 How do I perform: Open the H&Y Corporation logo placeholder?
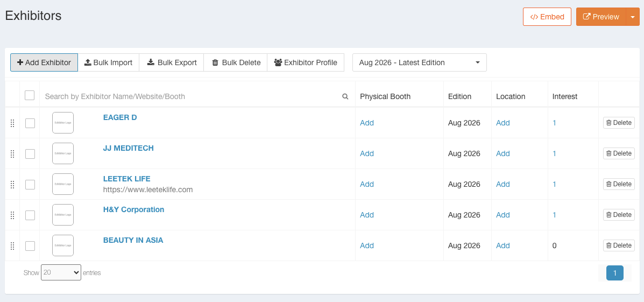pyautogui.click(x=63, y=215)
